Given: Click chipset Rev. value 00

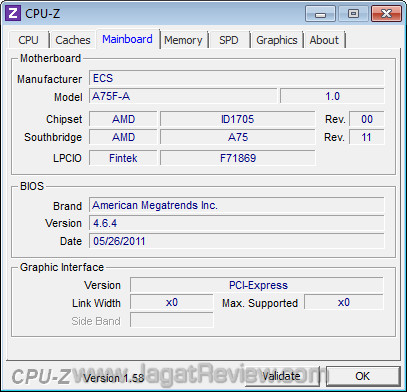Looking at the screenshot, I should (x=367, y=119).
